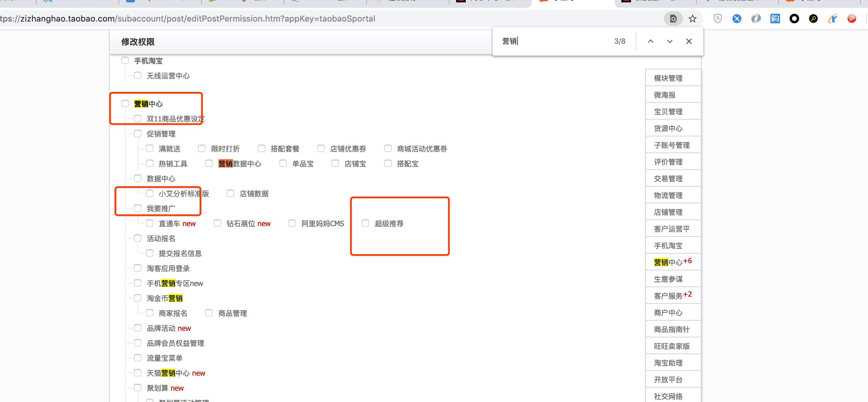
Task: Check the 小艾分析标准版 checkbox
Action: point(150,193)
